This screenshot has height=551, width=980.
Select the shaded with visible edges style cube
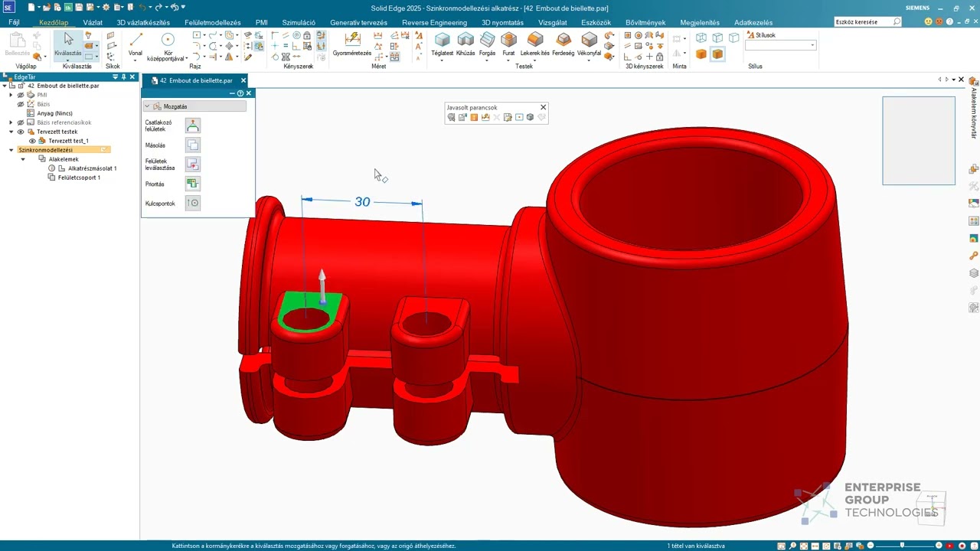point(717,54)
